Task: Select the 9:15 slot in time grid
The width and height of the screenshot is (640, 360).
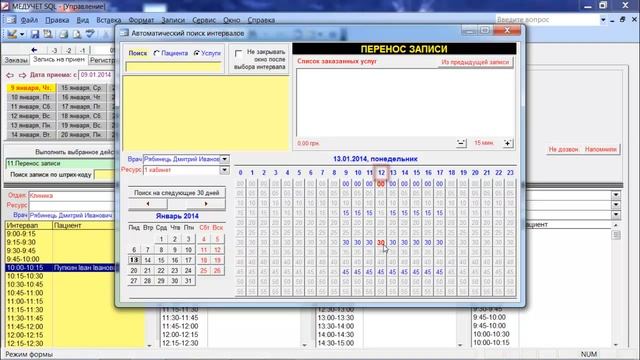Action: tap(346, 213)
